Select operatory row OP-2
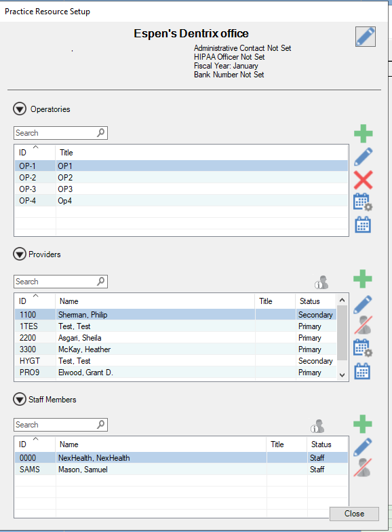Image resolution: width=392 pixels, height=532 pixels. [182, 178]
